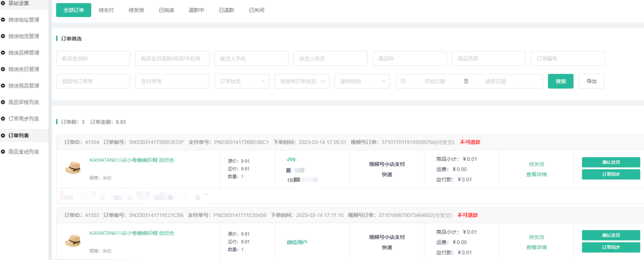Click gear icon beside 微信物流管理
644x260 pixels.
3,36
